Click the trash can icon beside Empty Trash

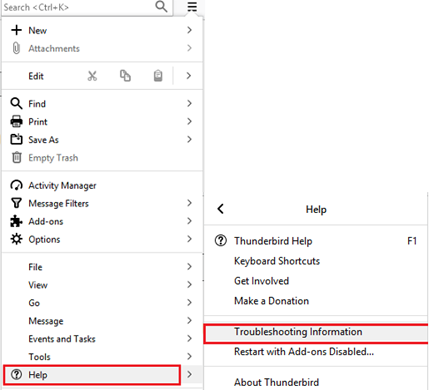point(17,157)
